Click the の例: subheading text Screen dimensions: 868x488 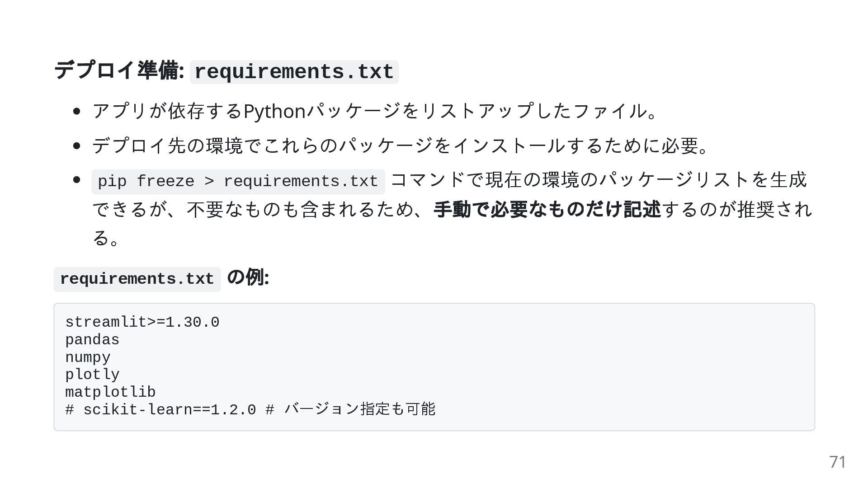pos(248,277)
